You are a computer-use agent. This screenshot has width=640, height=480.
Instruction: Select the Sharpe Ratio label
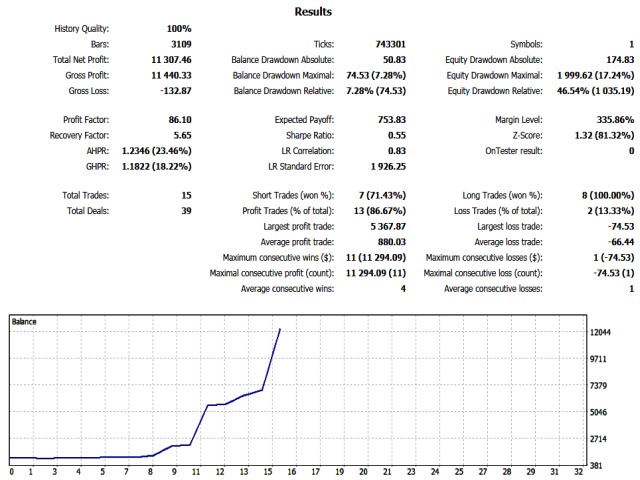[310, 136]
